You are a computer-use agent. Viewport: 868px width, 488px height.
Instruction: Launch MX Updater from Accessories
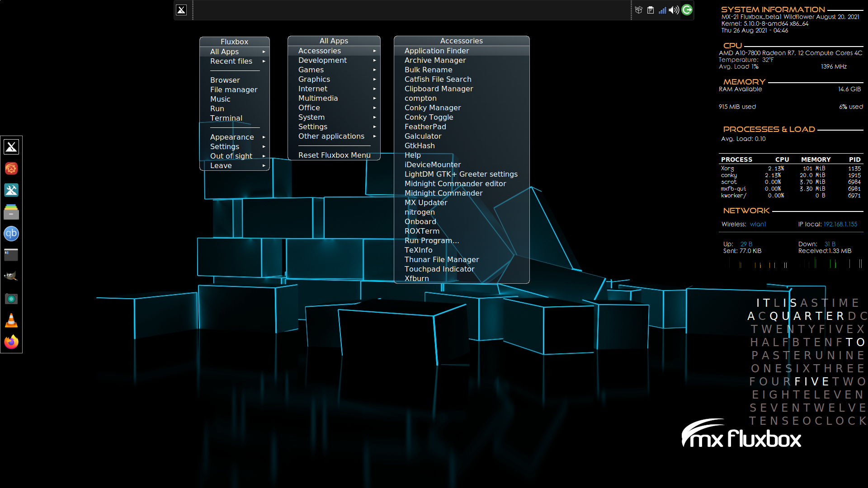pos(462,203)
